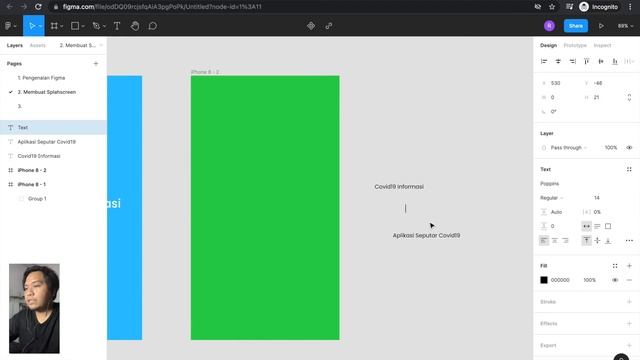Click the Y position field
This screenshot has width=640, height=360.
(600, 83)
